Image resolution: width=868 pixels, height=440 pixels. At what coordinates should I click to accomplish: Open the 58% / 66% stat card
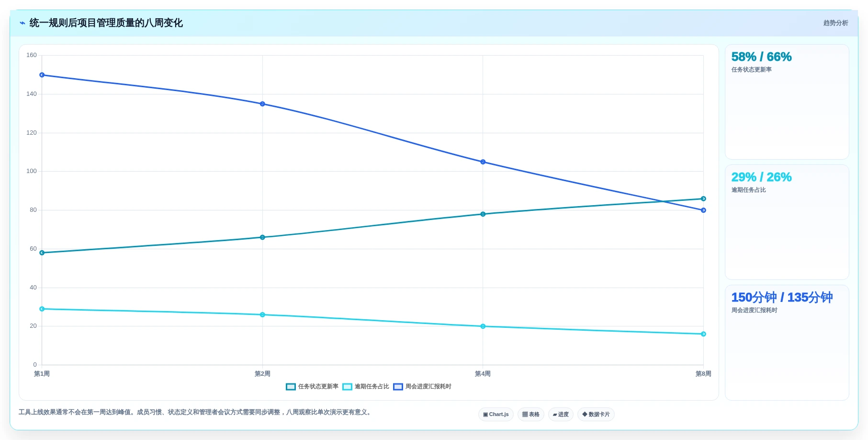click(787, 102)
